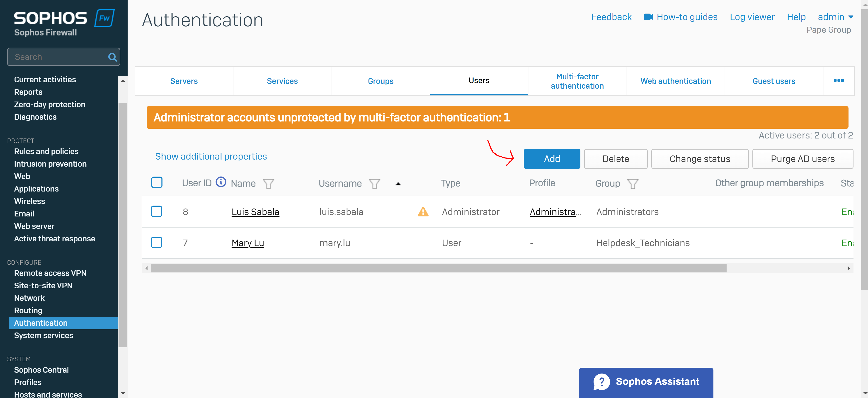Click the Delete button
This screenshot has width=868, height=398.
(616, 159)
